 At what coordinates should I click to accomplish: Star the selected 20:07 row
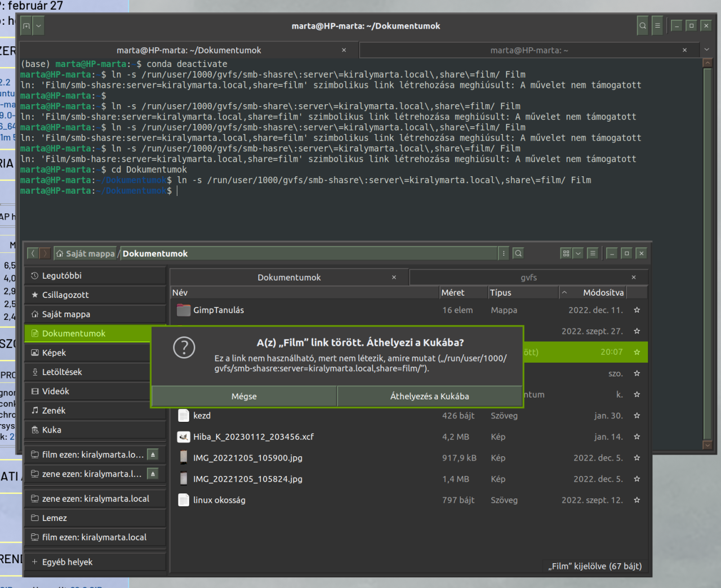[x=637, y=352]
